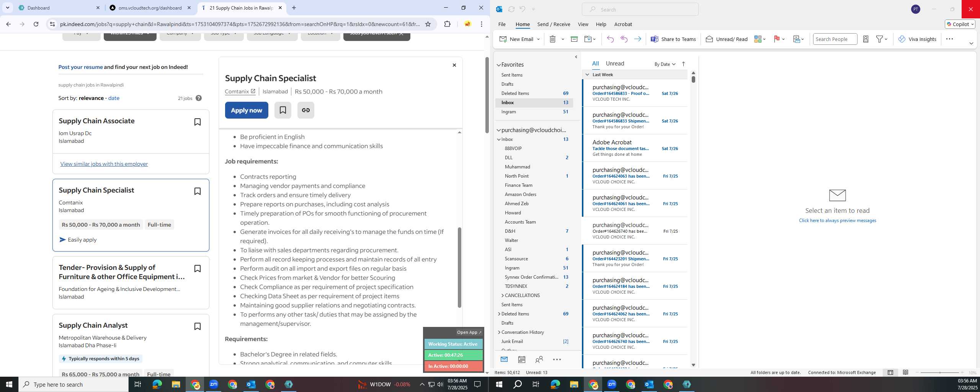Viewport: 980px width, 392px height.
Task: Click New Email in Outlook
Action: tap(516, 39)
